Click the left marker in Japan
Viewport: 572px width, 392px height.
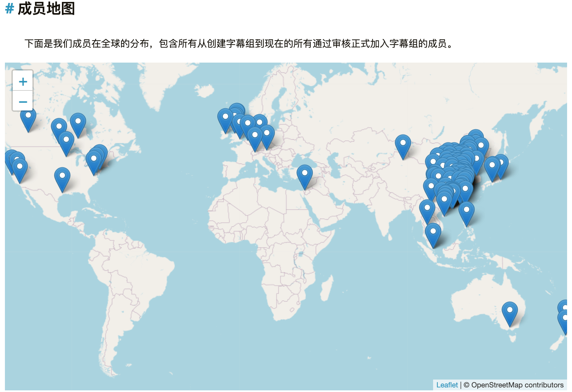492,167
